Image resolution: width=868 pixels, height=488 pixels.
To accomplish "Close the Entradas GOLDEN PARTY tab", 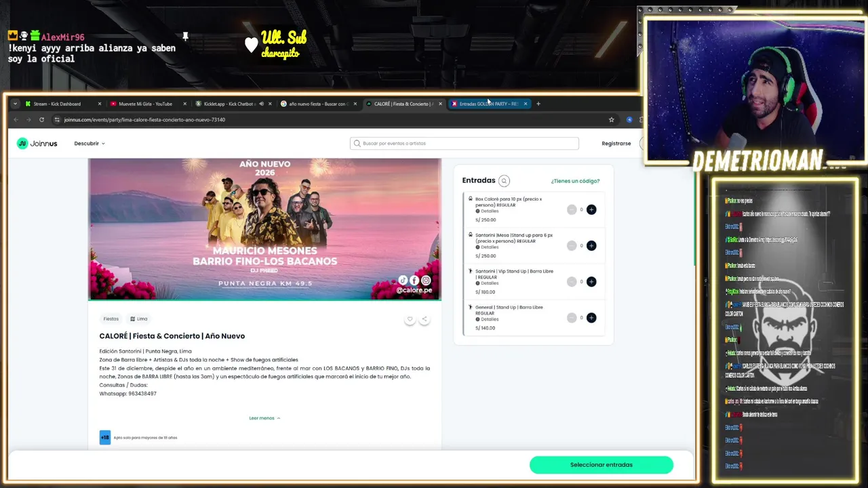I will [525, 104].
